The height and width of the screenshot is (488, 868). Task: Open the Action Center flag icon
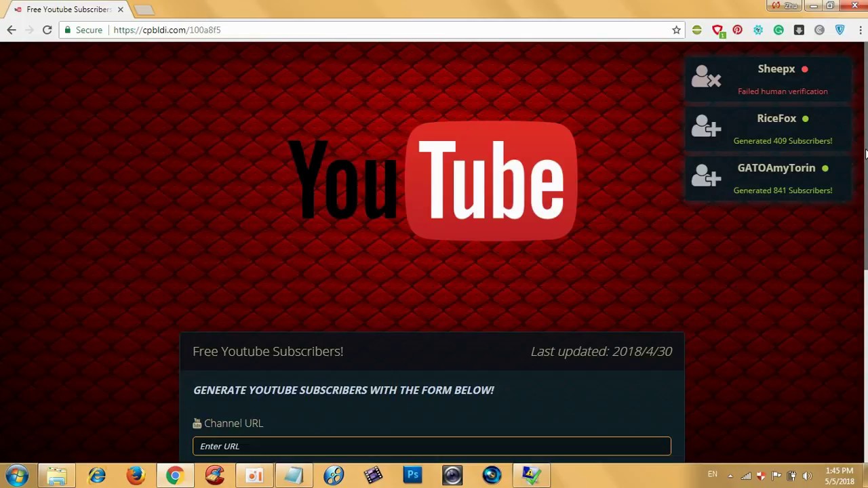click(776, 476)
